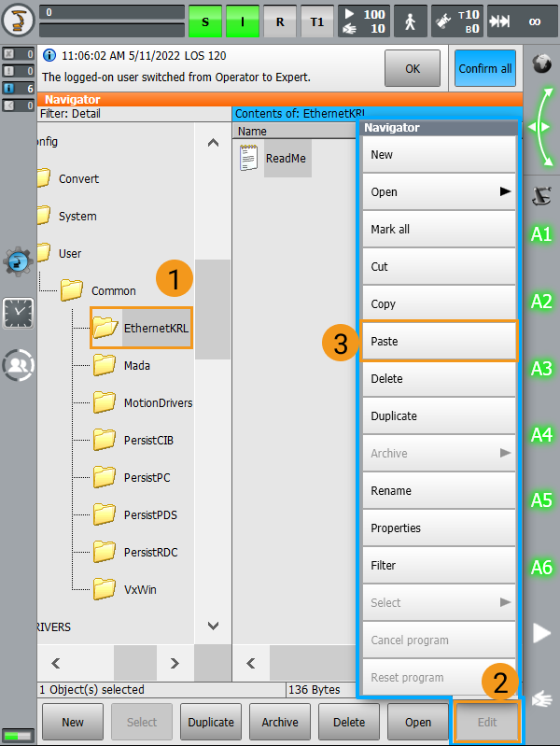560x746 pixels.
Task: Select the A2 axis jog key
Action: tap(541, 302)
